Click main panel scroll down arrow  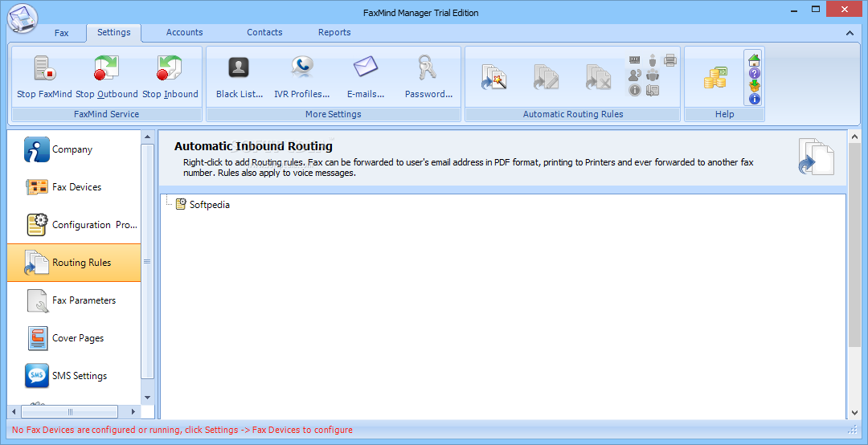[854, 412]
